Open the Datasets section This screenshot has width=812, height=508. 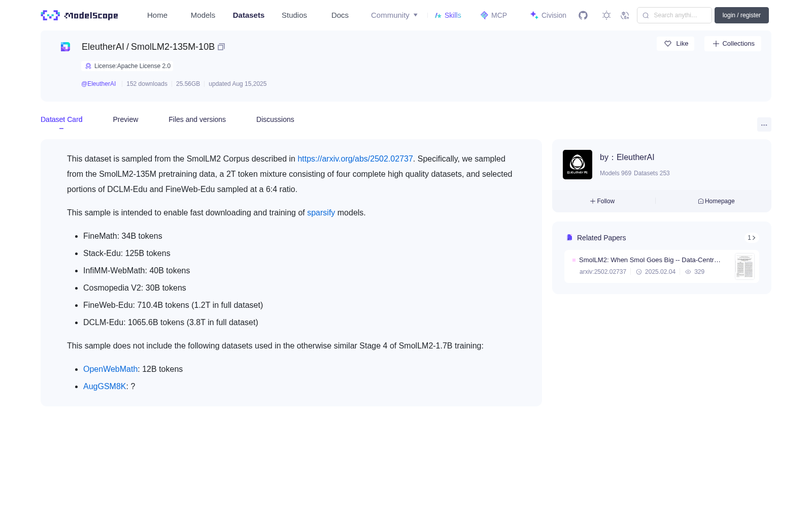tap(249, 15)
